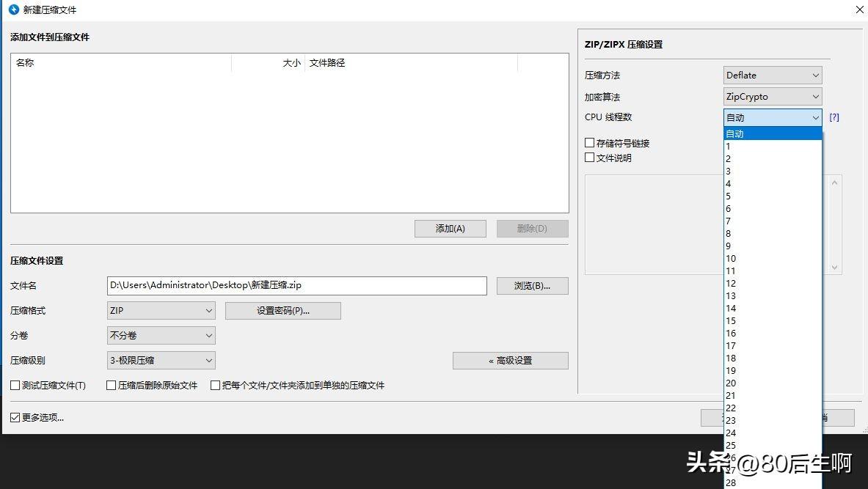Choose 10 in CPU thread list
Image resolution: width=868 pixels, height=489 pixels.
tap(773, 258)
